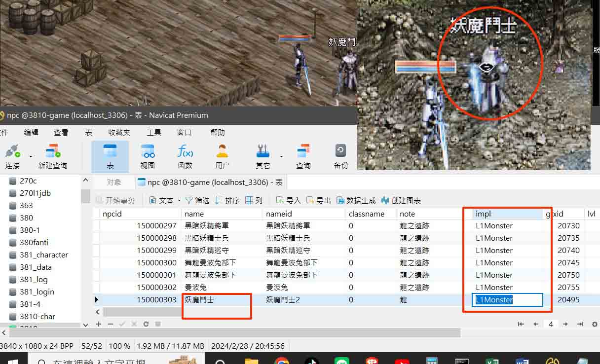Click the 筛选 (Filter) funnel icon

click(189, 200)
